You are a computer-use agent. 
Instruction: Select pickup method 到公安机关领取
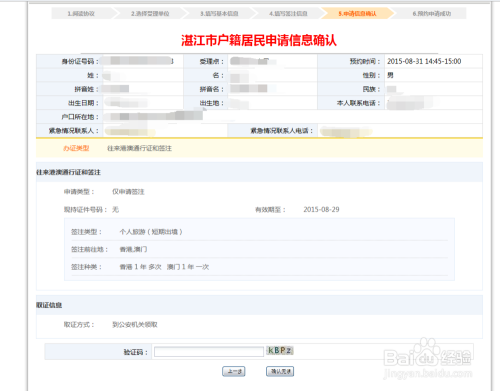coord(135,325)
